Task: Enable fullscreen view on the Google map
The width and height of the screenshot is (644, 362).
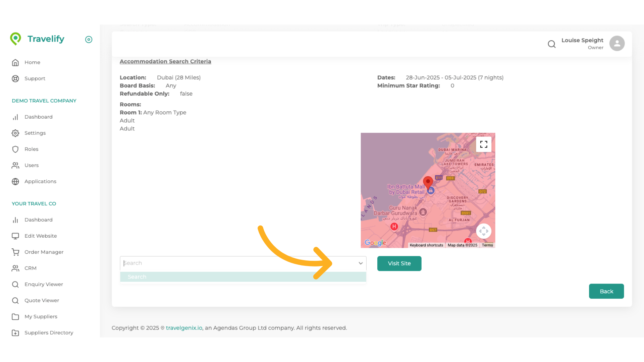Action: pos(484,144)
